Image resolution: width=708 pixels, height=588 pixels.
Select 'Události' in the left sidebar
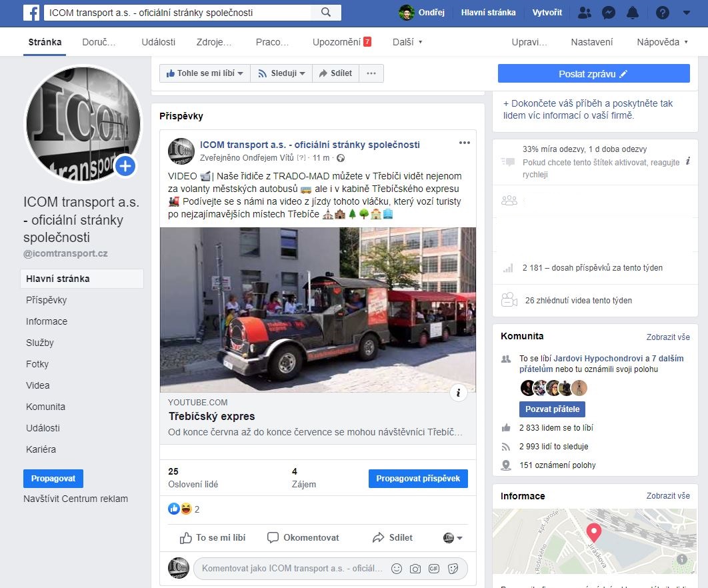coord(43,428)
